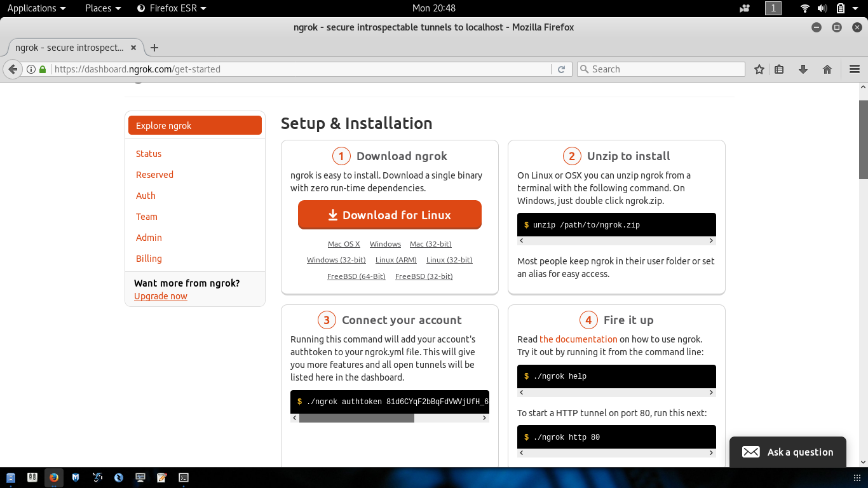The image size is (868, 488).
Task: Open Team in the sidebar
Action: click(x=147, y=217)
